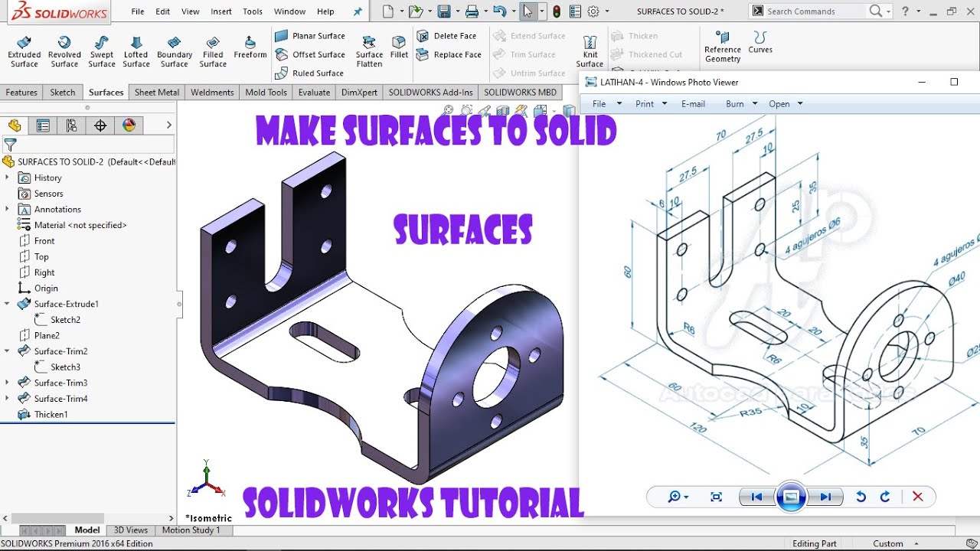Expand the Surface-Trim3 feature

(7, 383)
